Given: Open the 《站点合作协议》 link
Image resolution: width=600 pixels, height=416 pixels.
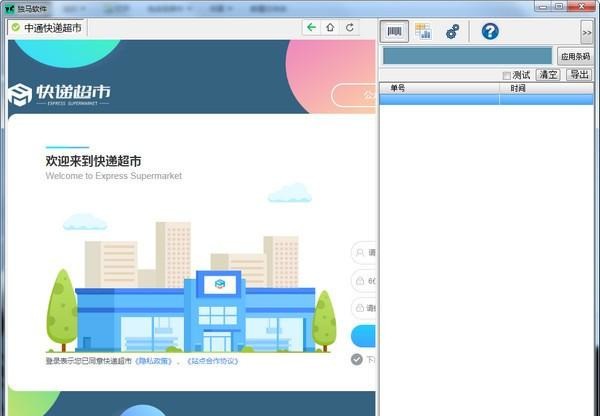Looking at the screenshot, I should tap(212, 361).
